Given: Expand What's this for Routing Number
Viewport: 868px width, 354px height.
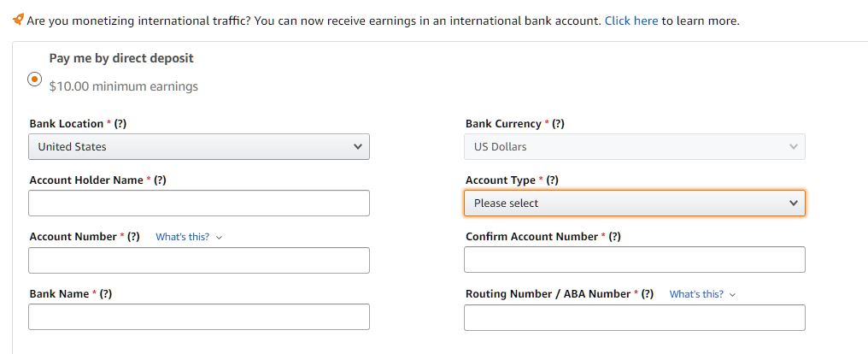Looking at the screenshot, I should click(x=701, y=294).
